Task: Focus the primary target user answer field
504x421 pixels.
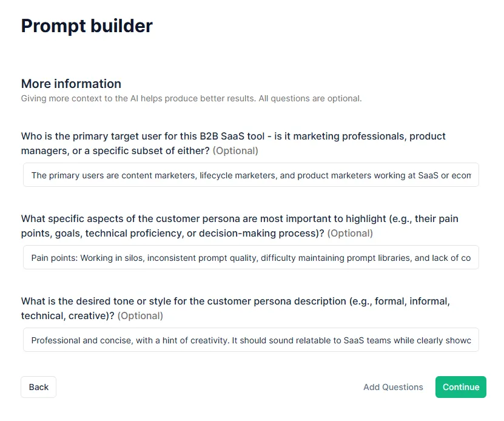Action: coord(251,175)
